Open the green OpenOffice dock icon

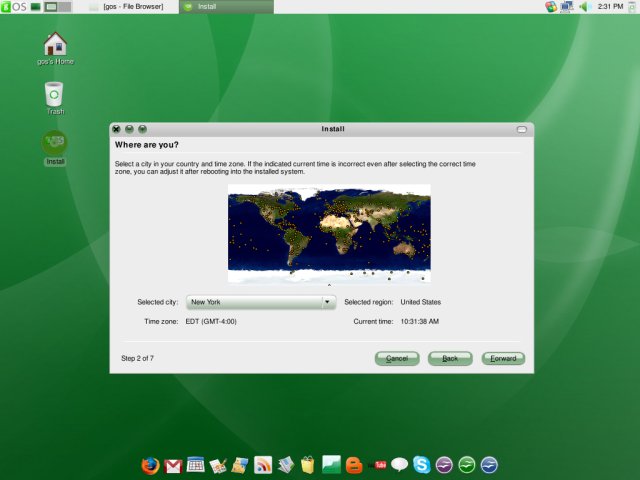click(x=467, y=465)
